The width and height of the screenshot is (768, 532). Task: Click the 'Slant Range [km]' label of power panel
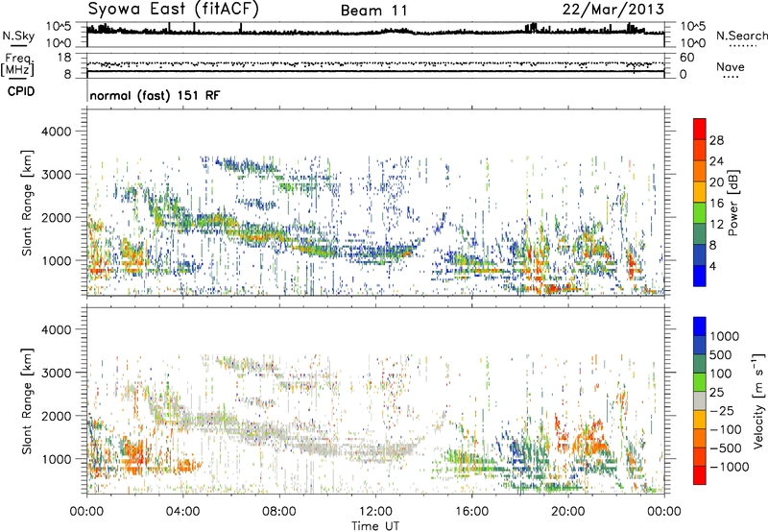pyautogui.click(x=27, y=203)
